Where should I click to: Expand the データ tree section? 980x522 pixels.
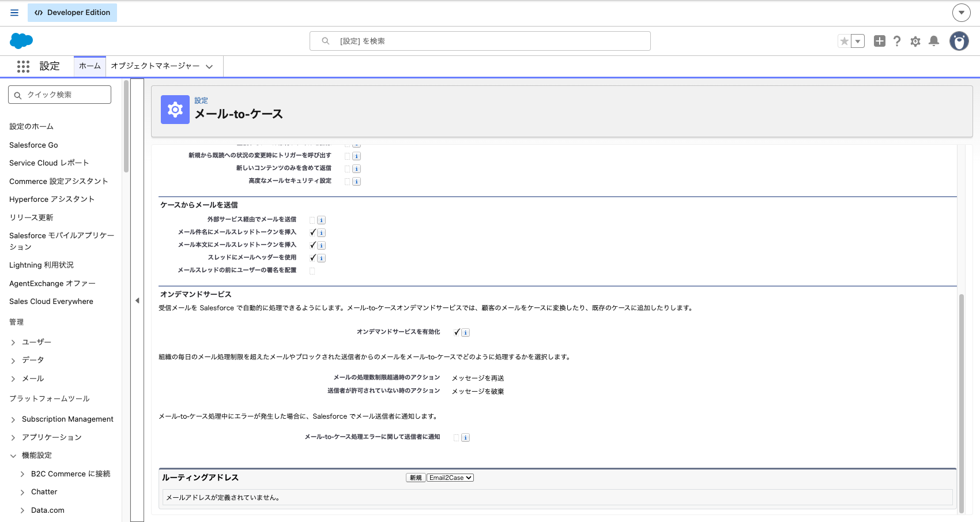point(13,360)
